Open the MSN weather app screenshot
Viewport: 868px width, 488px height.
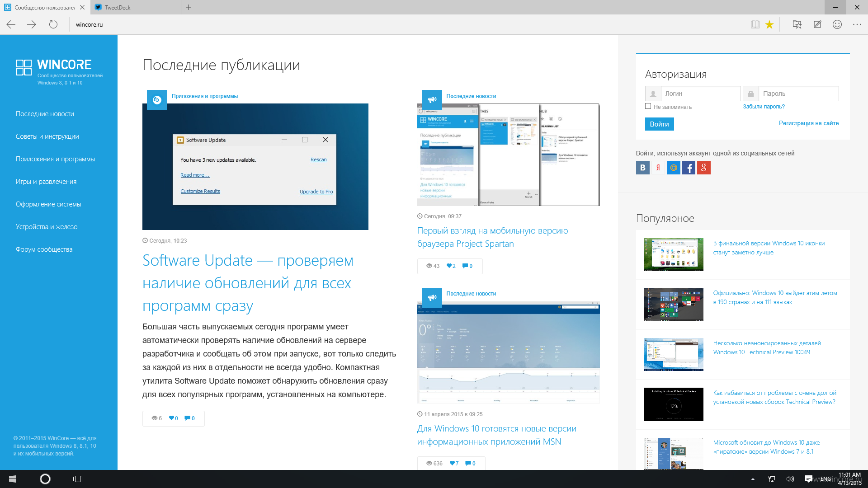[509, 352]
